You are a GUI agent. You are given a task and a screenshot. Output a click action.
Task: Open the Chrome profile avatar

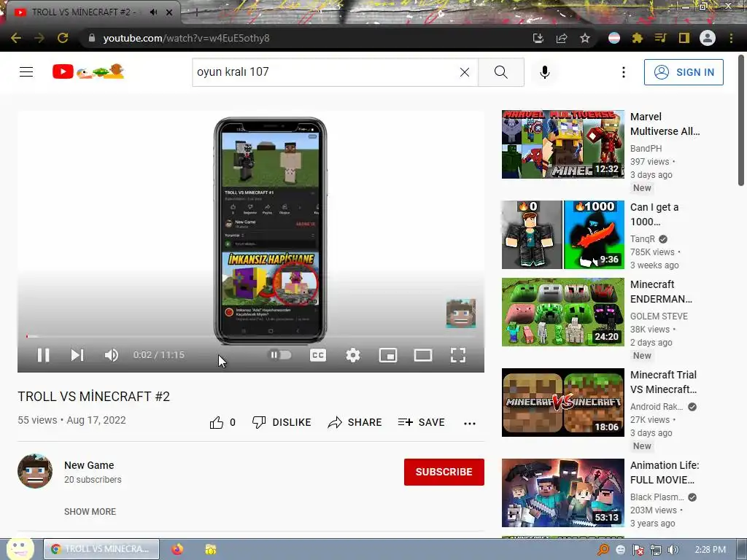click(x=708, y=38)
